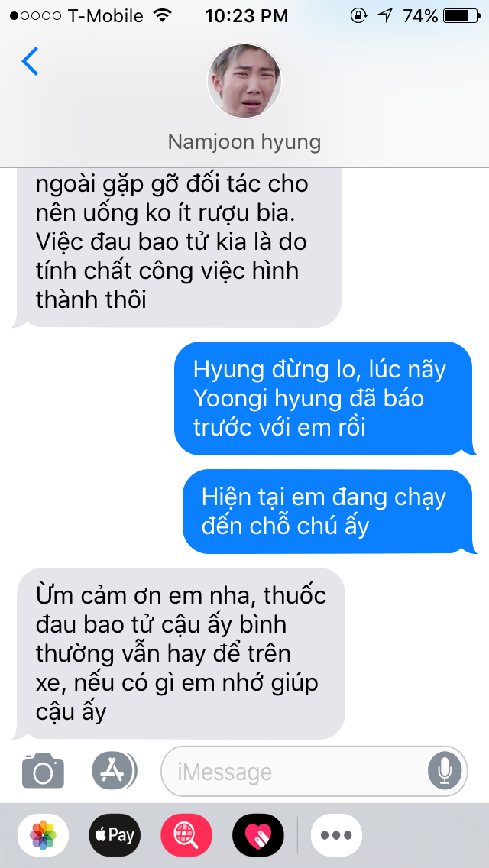
Task: Tap the blue back arrow
Action: pyautogui.click(x=31, y=61)
